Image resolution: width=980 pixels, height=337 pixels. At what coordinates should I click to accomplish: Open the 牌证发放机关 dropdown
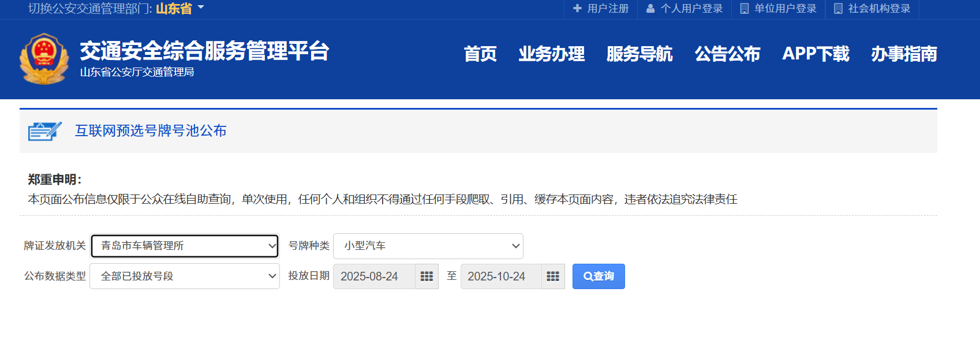[185, 246]
